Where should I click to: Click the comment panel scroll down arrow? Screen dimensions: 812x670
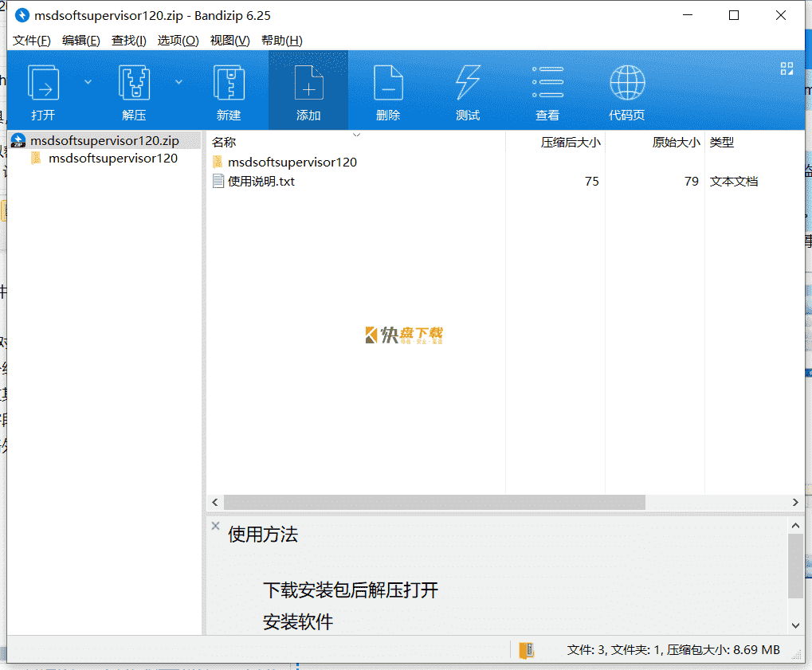tap(795, 625)
